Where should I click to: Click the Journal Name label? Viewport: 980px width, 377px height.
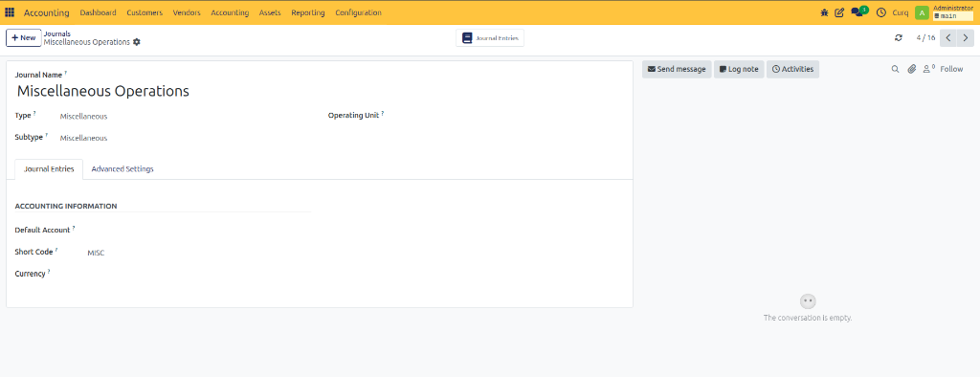click(38, 75)
